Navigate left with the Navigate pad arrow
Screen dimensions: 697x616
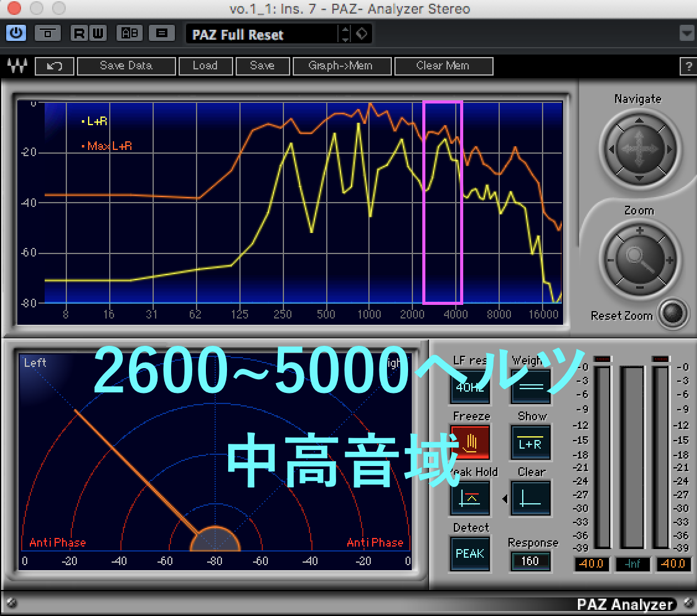(611, 150)
